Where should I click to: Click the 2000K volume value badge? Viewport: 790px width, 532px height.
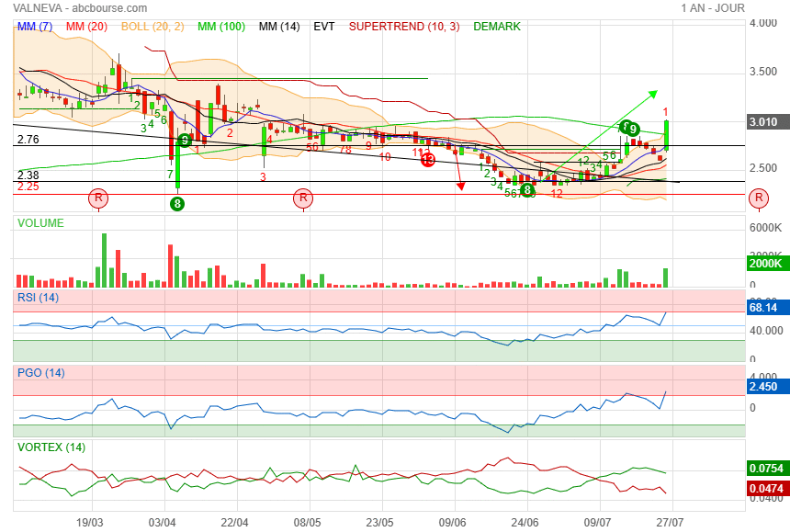pos(768,264)
